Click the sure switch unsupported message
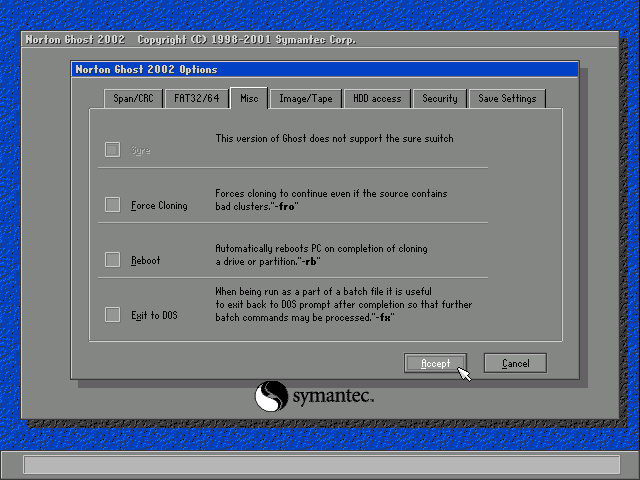The image size is (640, 480). coord(334,138)
